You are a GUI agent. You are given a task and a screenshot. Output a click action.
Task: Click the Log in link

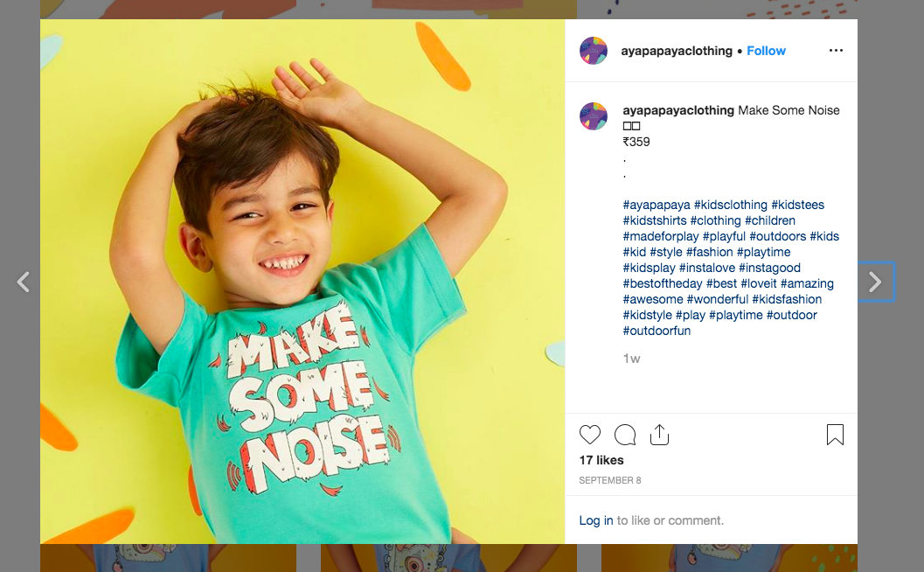pos(596,520)
